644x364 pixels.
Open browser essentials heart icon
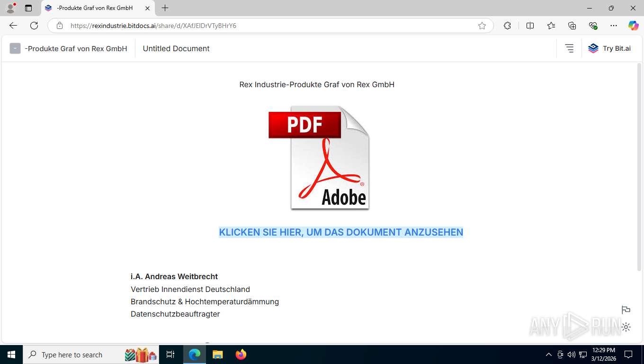(x=593, y=26)
